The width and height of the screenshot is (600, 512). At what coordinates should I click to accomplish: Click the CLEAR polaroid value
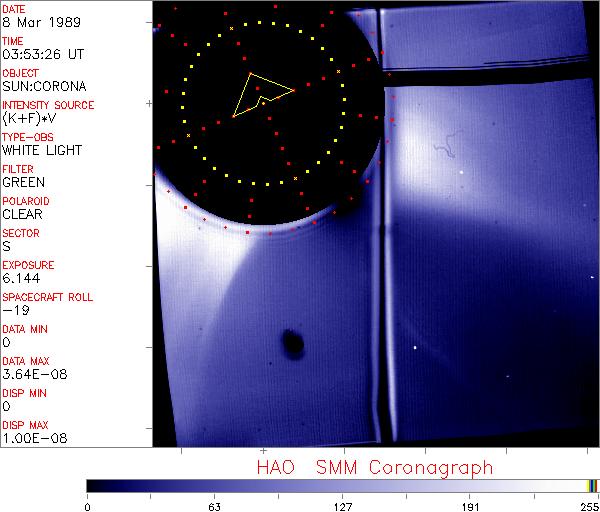coord(22,214)
